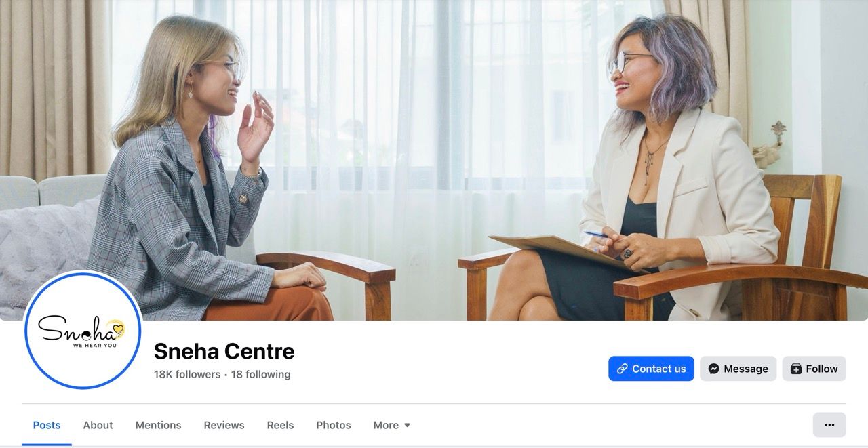This screenshot has height=448, width=868.
Task: Send a message via Message button
Action: pos(738,369)
